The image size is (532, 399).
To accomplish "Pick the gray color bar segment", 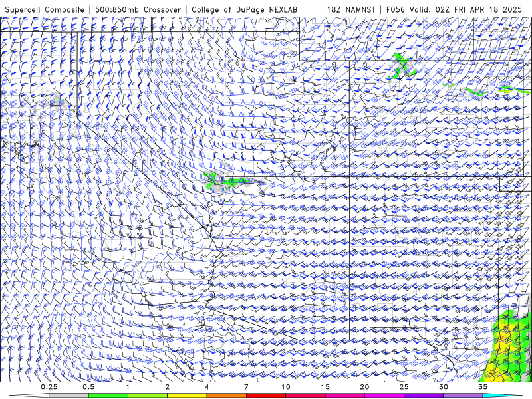I will (x=69, y=396).
